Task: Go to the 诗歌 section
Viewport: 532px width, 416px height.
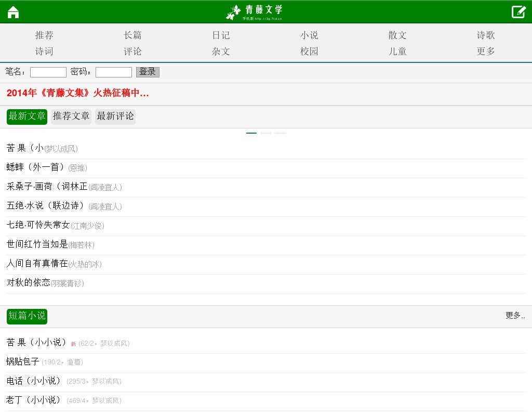Action: [x=486, y=35]
